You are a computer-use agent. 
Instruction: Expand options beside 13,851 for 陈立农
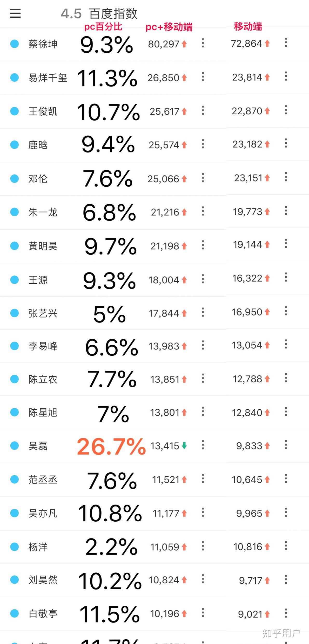(x=203, y=378)
